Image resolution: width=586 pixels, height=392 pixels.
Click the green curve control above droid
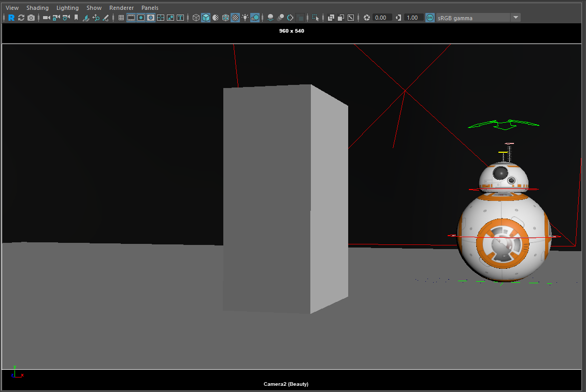pyautogui.click(x=504, y=125)
